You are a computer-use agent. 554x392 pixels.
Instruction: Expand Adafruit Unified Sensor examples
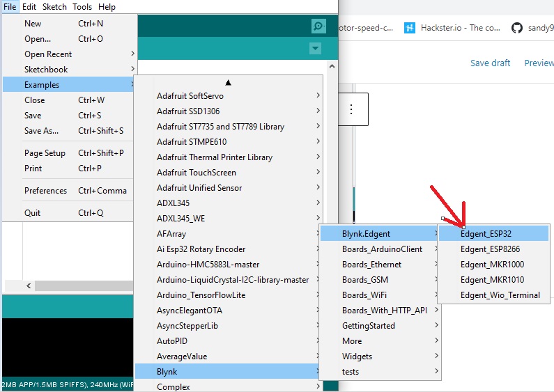coord(229,187)
